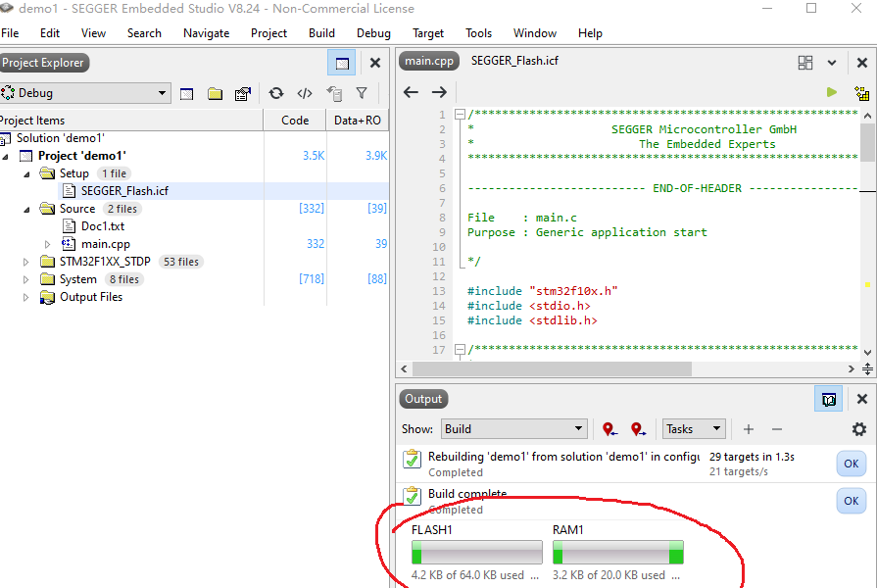Click the Project Explorer panel title
This screenshot has width=877, height=588.
point(44,63)
